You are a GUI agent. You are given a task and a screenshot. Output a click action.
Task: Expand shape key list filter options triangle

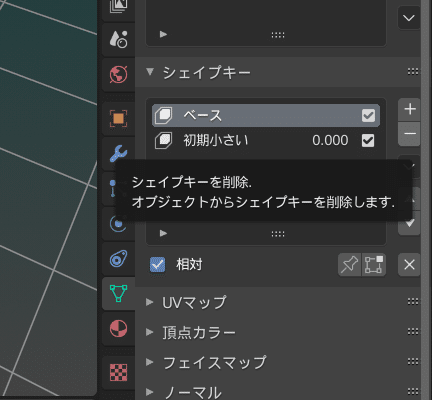tap(163, 233)
